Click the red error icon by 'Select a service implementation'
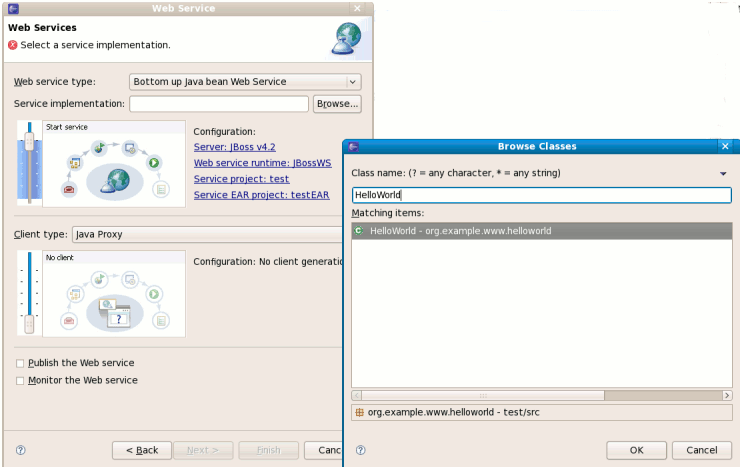 pos(13,45)
